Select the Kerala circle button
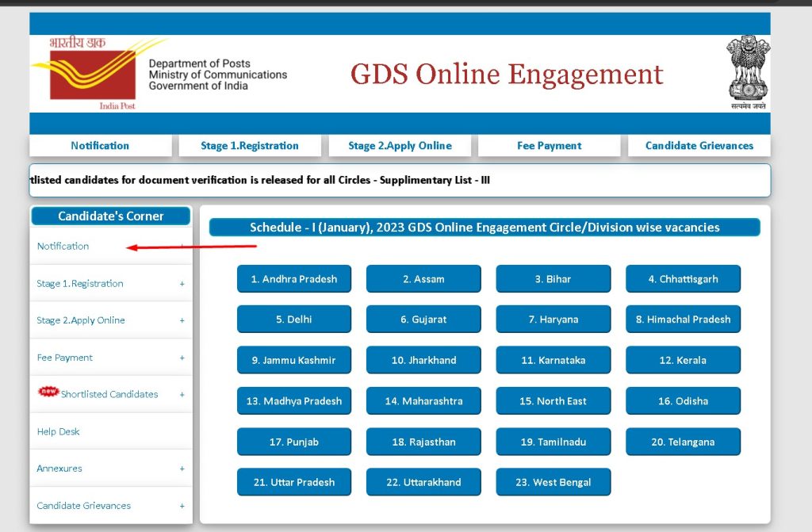 (683, 359)
